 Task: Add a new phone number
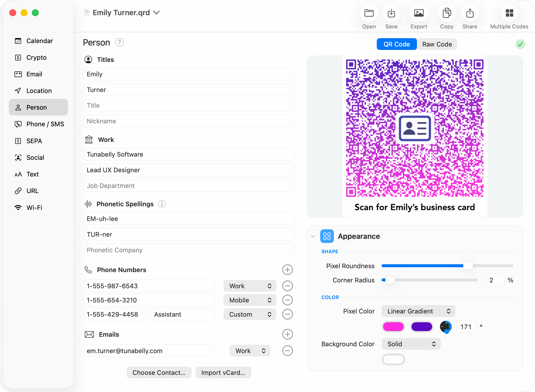click(x=287, y=270)
